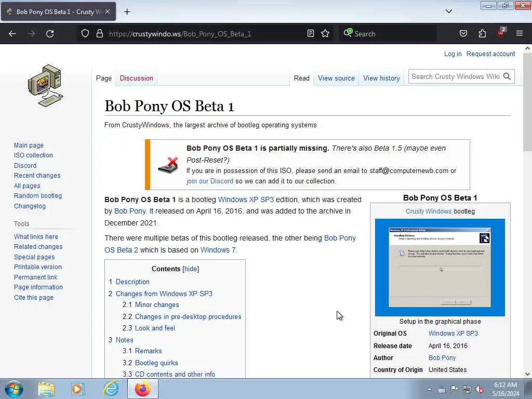Expand the list all tabs chevron
This screenshot has height=399, width=532.
click(x=449, y=11)
